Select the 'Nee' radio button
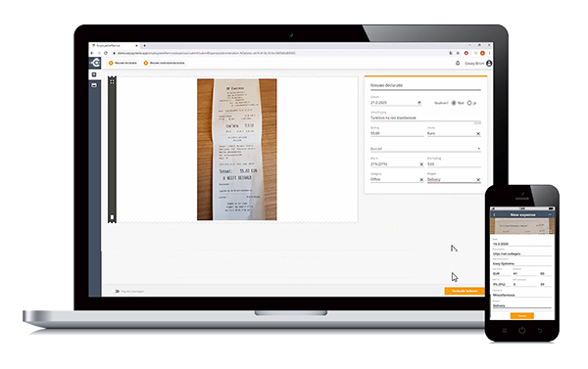This screenshot has width=588, height=369. tap(454, 103)
